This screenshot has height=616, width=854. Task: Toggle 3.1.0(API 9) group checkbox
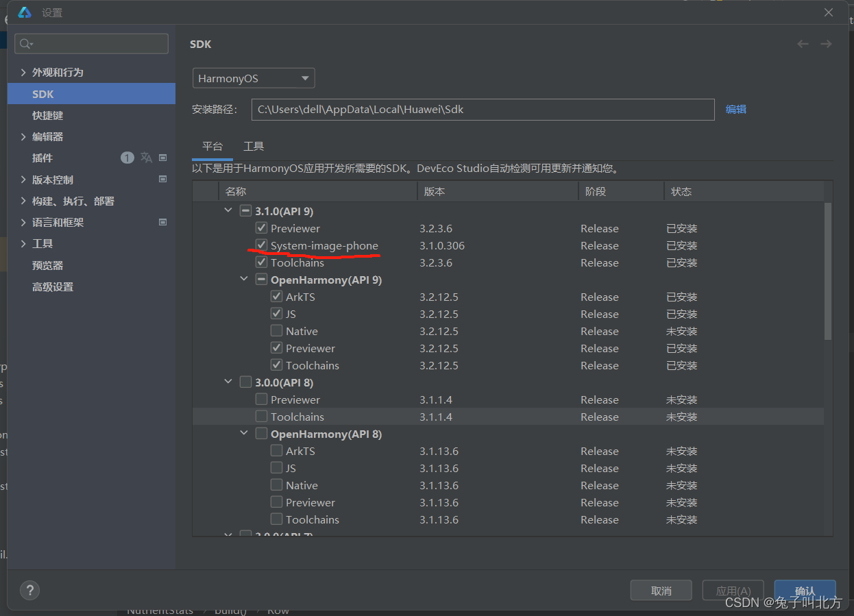245,210
